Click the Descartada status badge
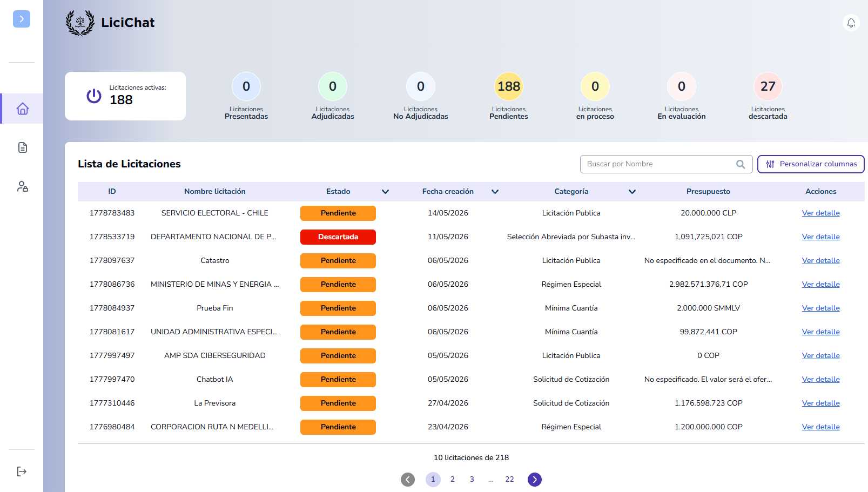This screenshot has width=868, height=492. click(x=338, y=237)
